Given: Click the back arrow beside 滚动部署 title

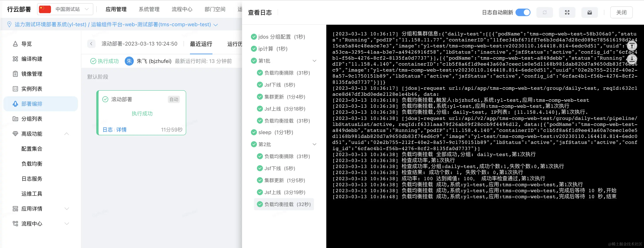Looking at the screenshot, I should (91, 44).
